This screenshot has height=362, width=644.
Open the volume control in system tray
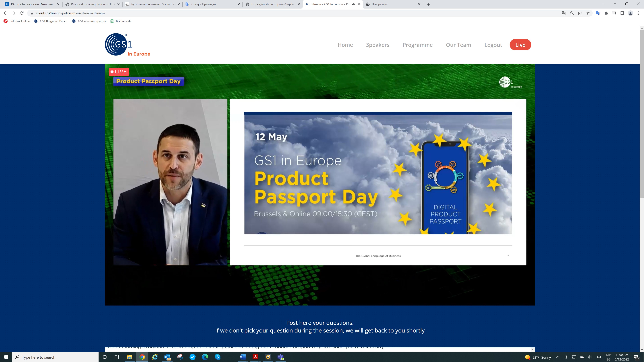coord(590,357)
